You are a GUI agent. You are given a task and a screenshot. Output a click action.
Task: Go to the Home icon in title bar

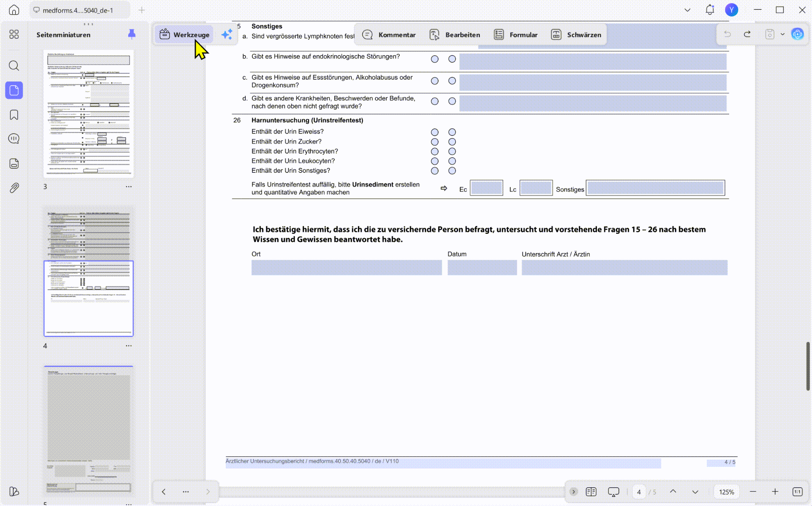(14, 10)
